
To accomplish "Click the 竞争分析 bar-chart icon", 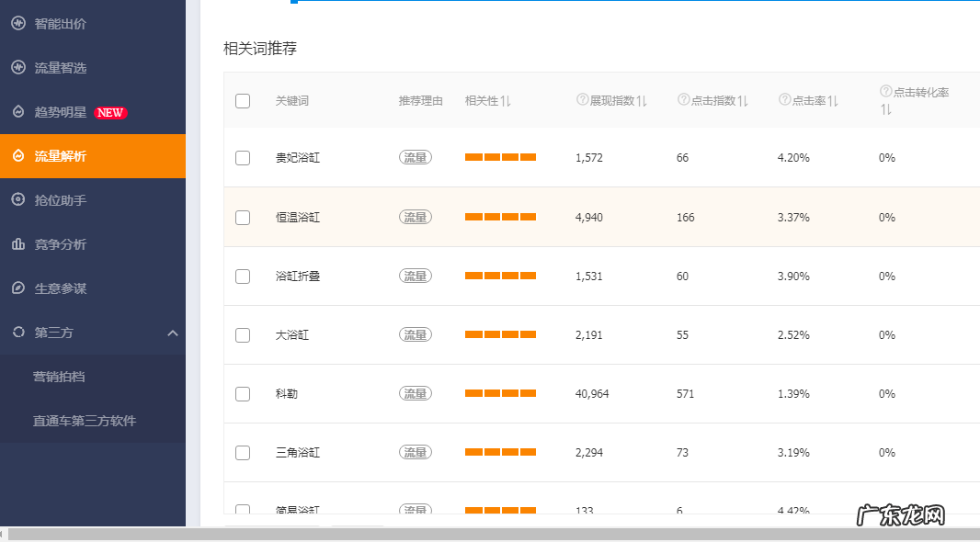I will click(x=17, y=244).
